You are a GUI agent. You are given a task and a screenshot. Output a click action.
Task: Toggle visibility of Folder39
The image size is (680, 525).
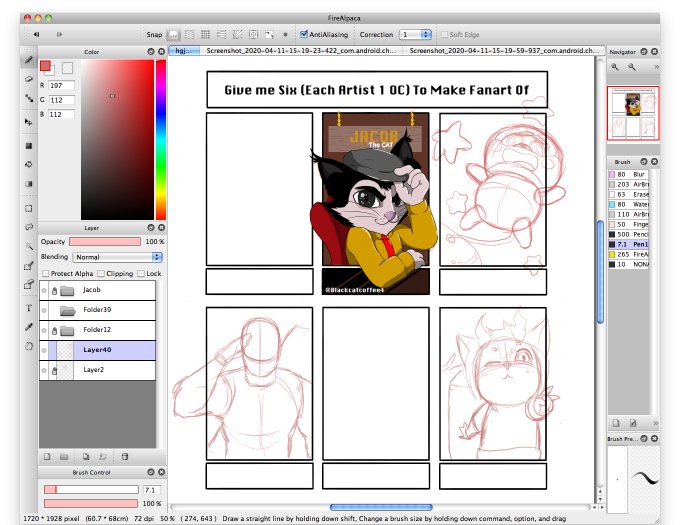click(44, 310)
